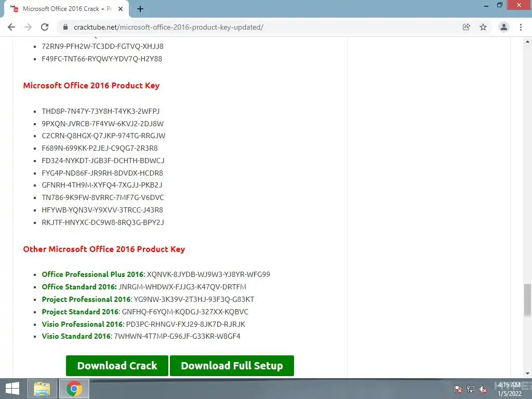
Task: Reload the current page
Action: click(x=45, y=27)
